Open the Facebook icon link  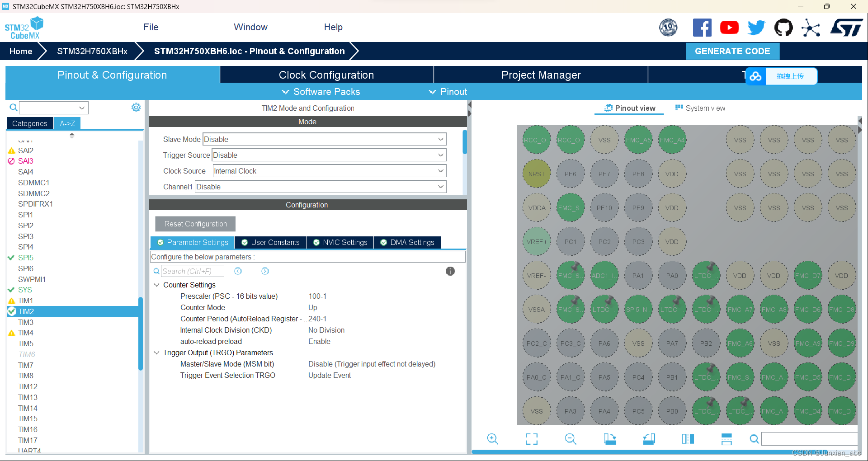(x=702, y=28)
